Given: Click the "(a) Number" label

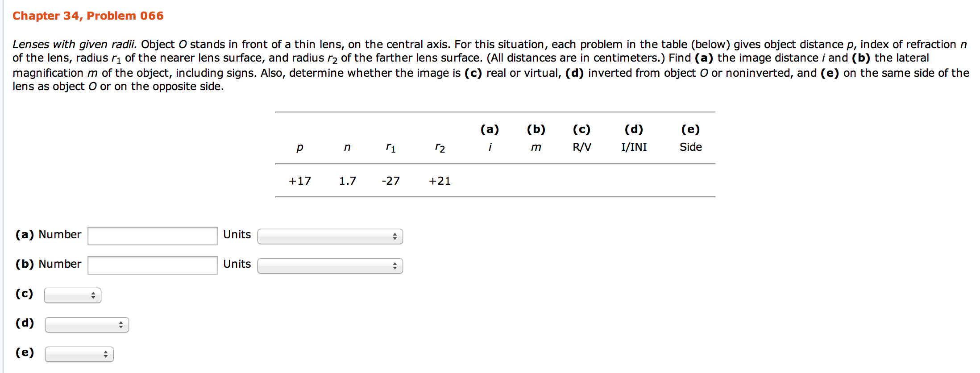Looking at the screenshot, I should coord(49,235).
